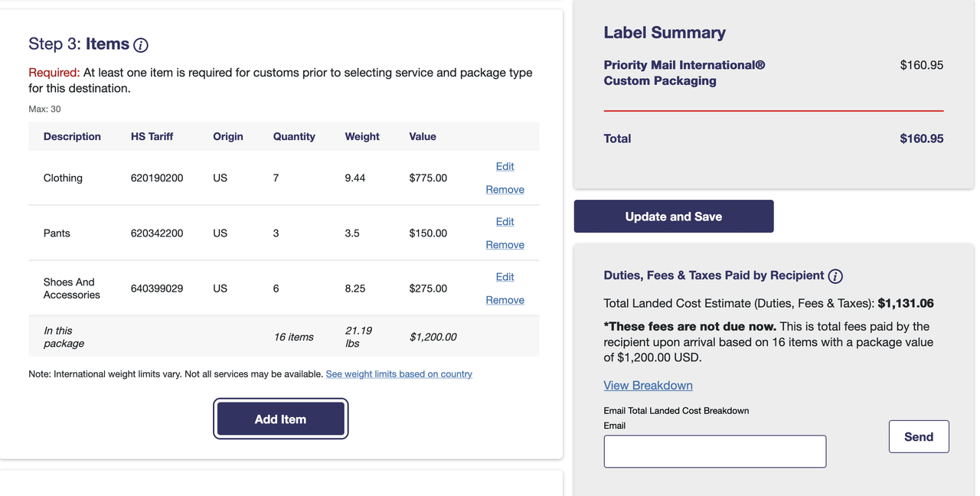Focus the Email input field
Screen dimensions: 980x496
(714, 452)
